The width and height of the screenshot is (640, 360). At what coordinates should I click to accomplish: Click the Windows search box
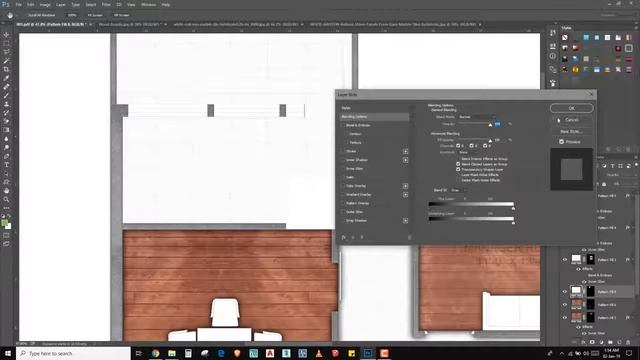click(x=73, y=353)
